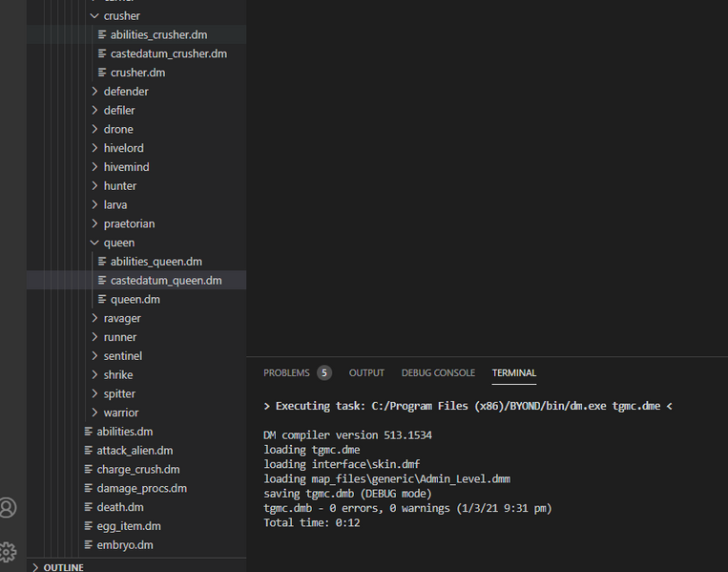Switch to the DEBUG CONSOLE tab
728x572 pixels.
pyautogui.click(x=438, y=372)
